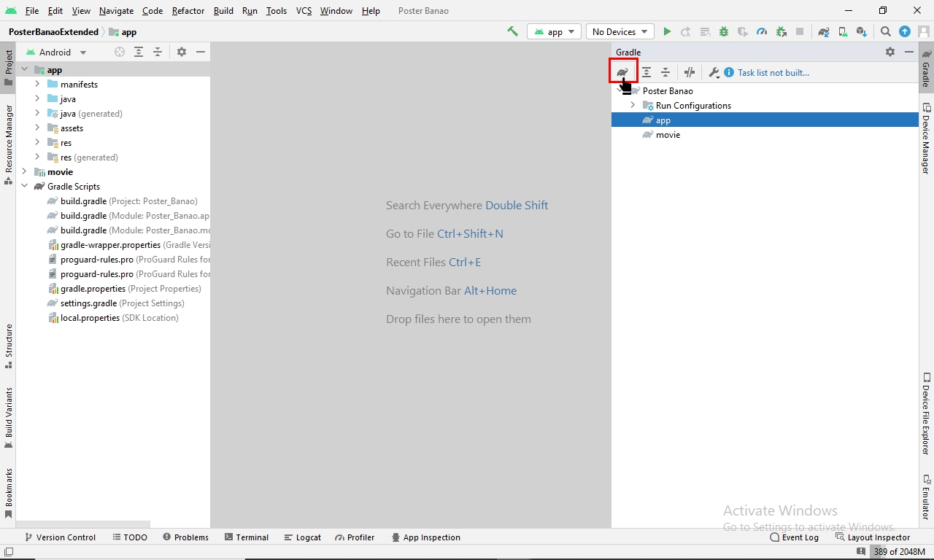Toggle the Project tool window tab
The image size is (934, 560).
[8, 67]
